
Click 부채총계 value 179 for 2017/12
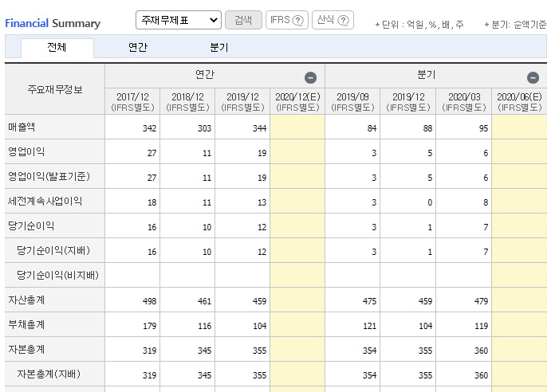click(149, 326)
